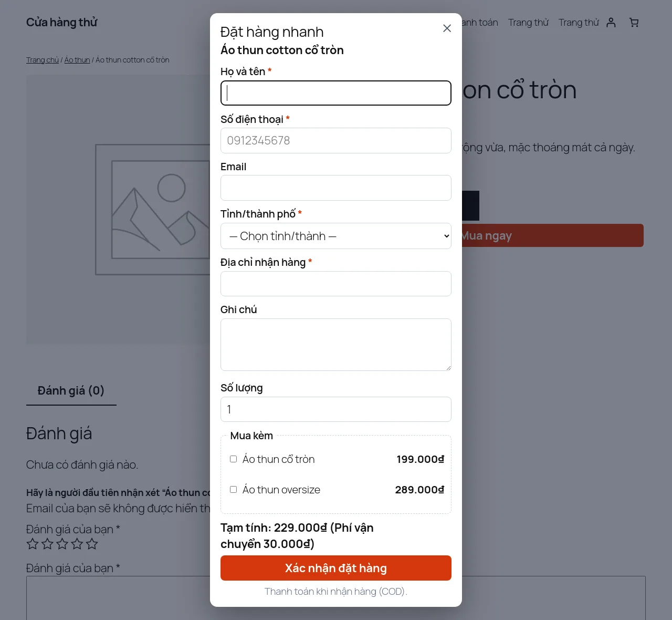Tick the Áo thun oversize add-on
Viewport: 672px width, 620px height.
click(x=234, y=490)
